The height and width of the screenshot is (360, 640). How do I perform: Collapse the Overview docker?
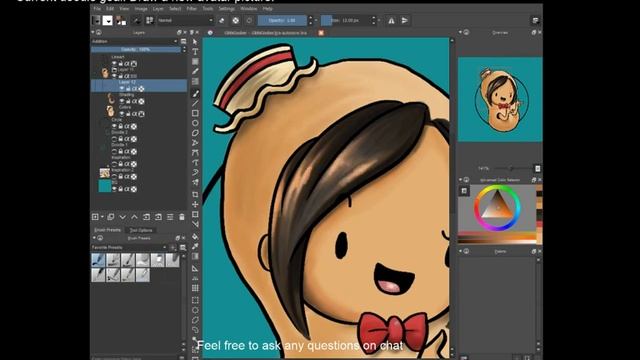[x=461, y=32]
